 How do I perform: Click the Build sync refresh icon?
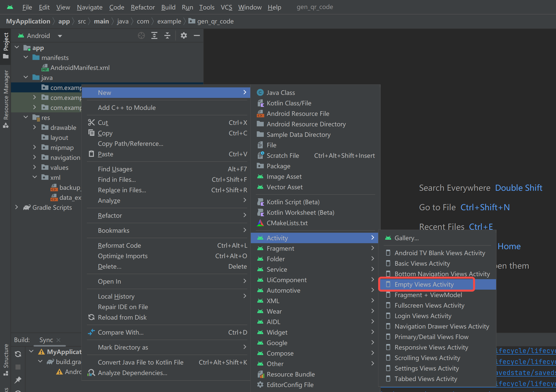tap(18, 354)
